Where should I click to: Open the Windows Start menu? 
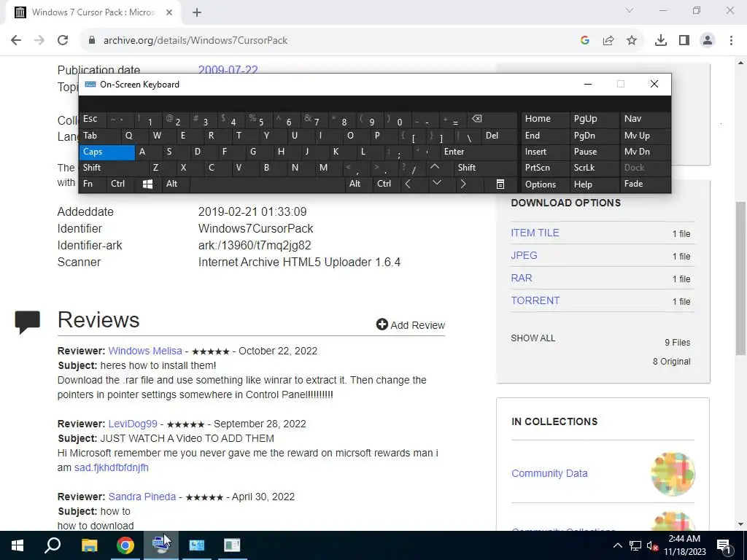pyautogui.click(x=18, y=545)
